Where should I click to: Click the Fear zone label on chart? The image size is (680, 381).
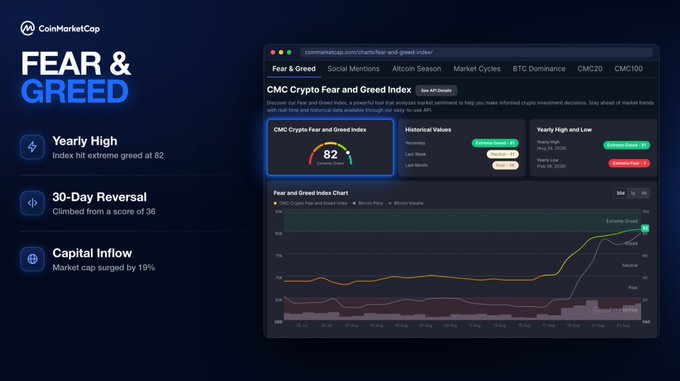[x=633, y=287]
